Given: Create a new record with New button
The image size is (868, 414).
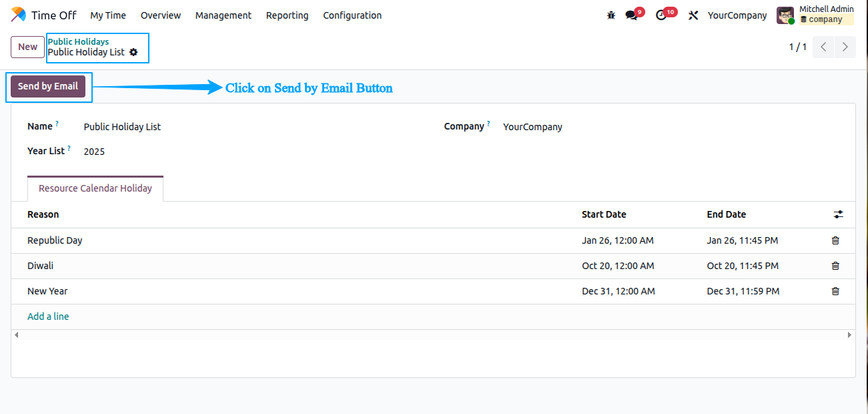Looking at the screenshot, I should 28,47.
